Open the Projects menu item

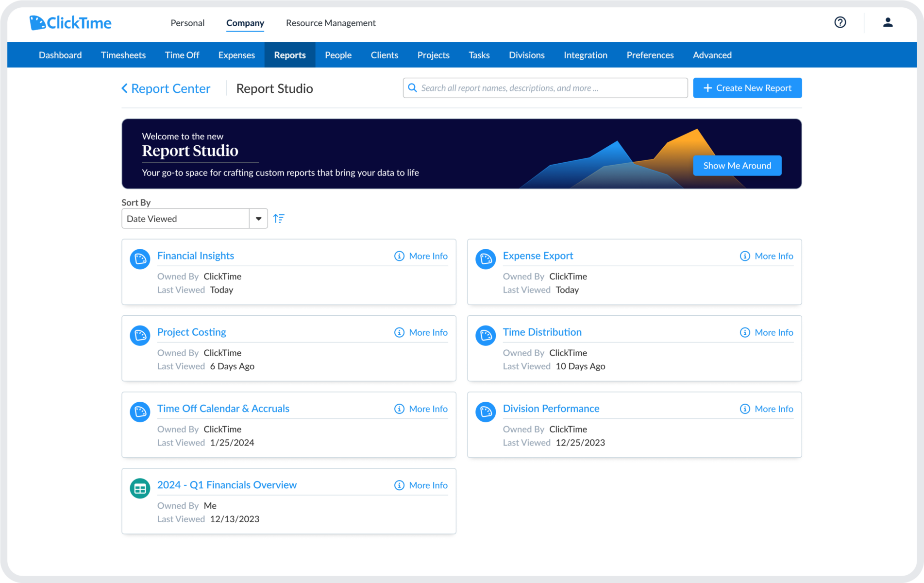[x=434, y=55]
